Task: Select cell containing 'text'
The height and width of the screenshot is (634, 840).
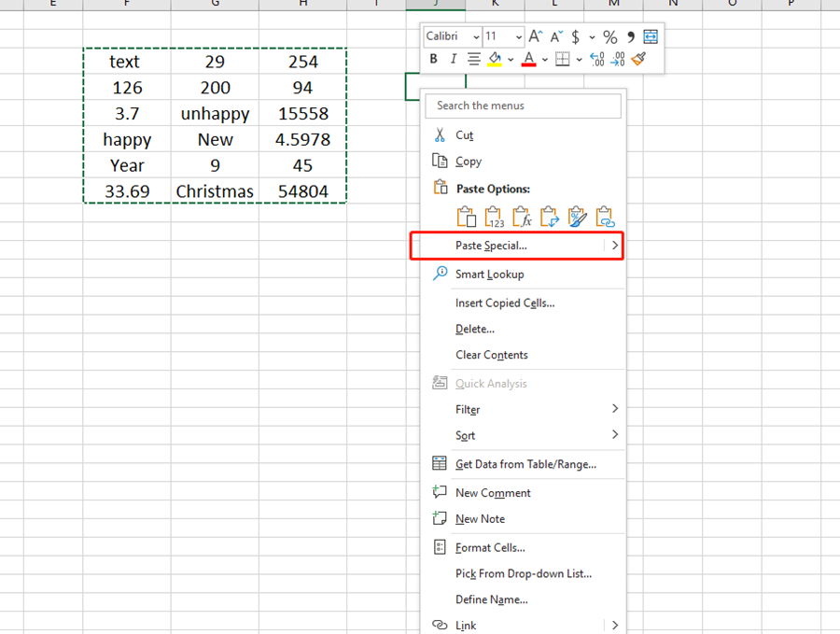Action: click(x=127, y=61)
